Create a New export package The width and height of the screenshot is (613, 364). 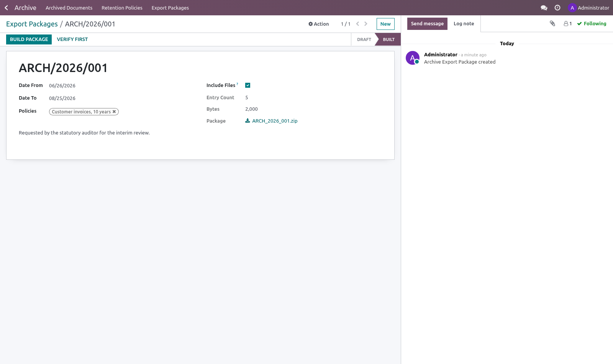385,24
